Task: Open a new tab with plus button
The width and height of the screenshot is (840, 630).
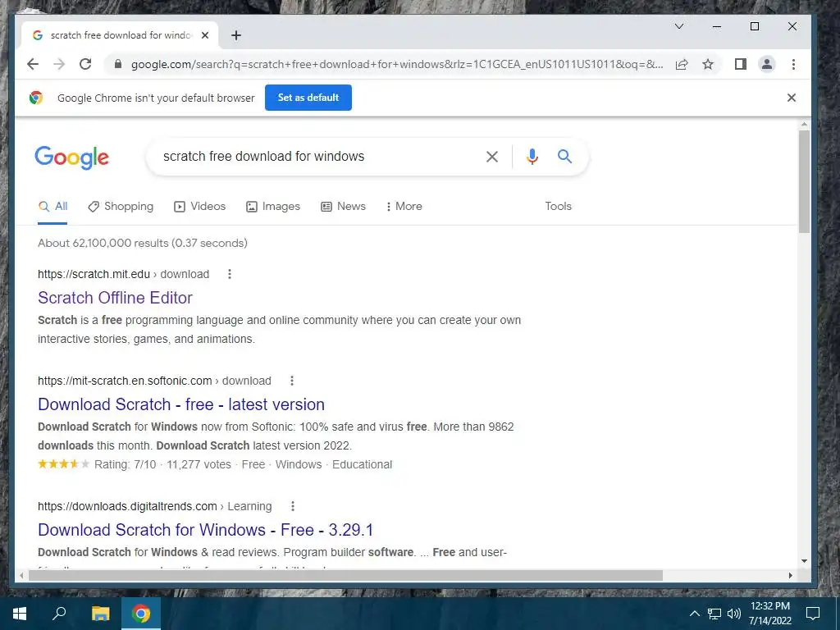Action: click(235, 35)
